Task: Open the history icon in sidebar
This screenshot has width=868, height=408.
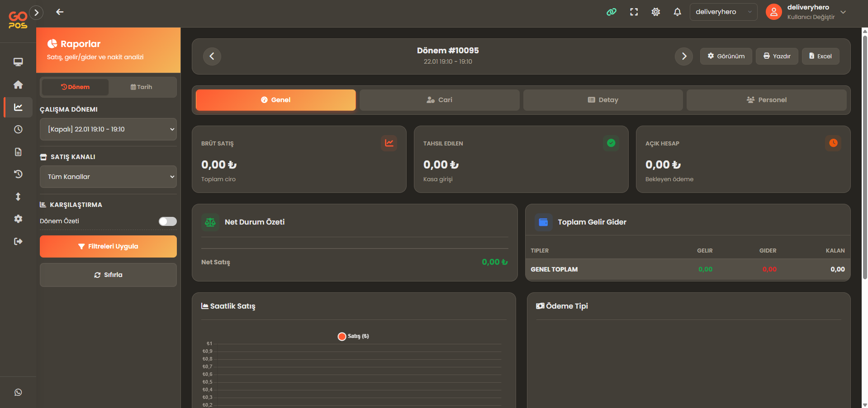Action: [18, 174]
